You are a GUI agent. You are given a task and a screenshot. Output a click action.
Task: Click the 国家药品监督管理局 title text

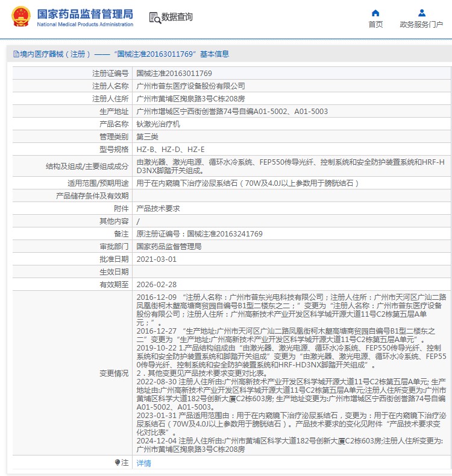point(85,14)
